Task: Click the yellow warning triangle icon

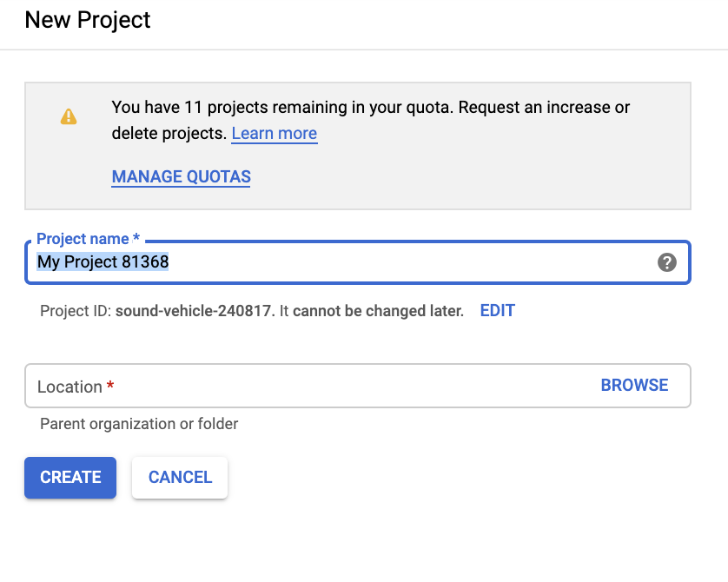Action: tap(69, 116)
